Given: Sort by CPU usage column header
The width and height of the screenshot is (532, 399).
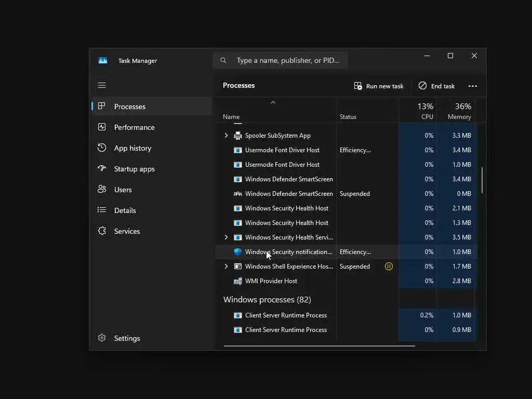Looking at the screenshot, I should [418, 111].
